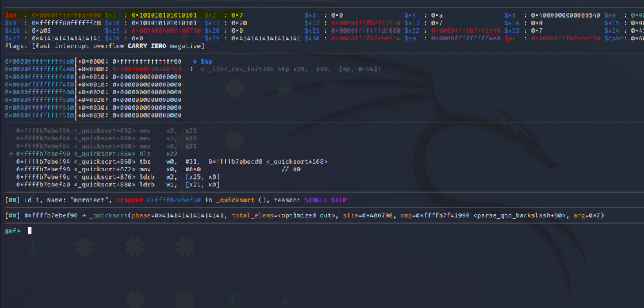This screenshot has width=644, height=308.
Task: Click the blr x22 instruction line
Action: tap(94, 154)
